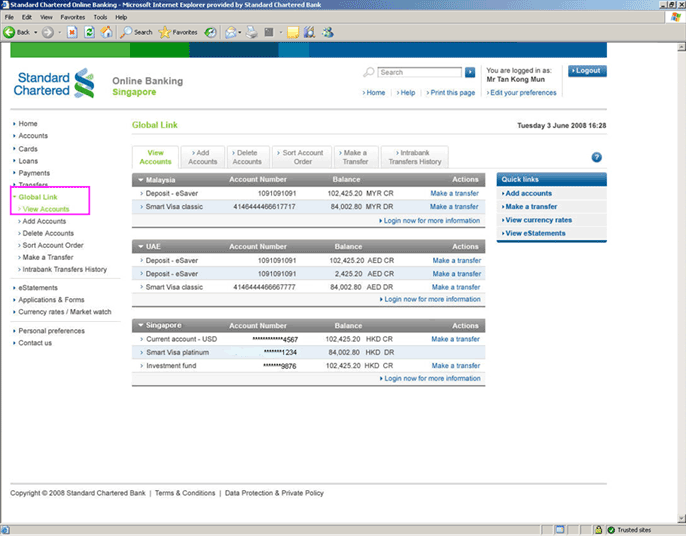The width and height of the screenshot is (686, 536).
Task: Open Help link in header
Action: coord(406,93)
